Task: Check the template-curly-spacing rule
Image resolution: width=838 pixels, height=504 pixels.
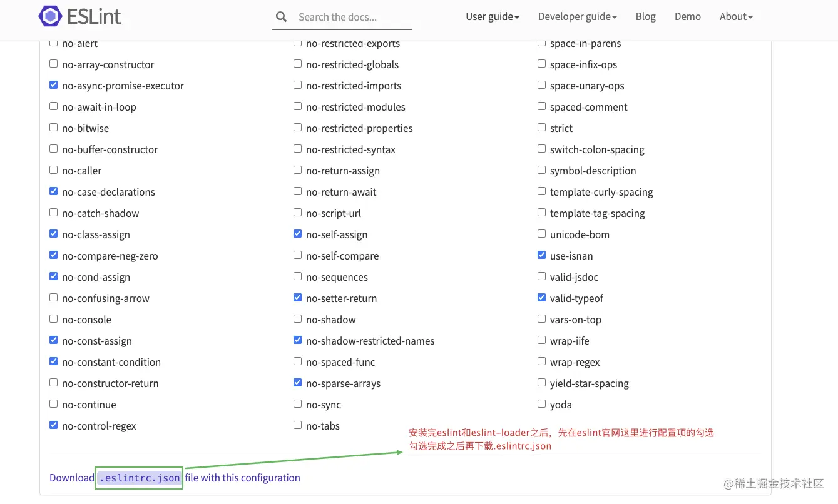Action: (x=541, y=191)
